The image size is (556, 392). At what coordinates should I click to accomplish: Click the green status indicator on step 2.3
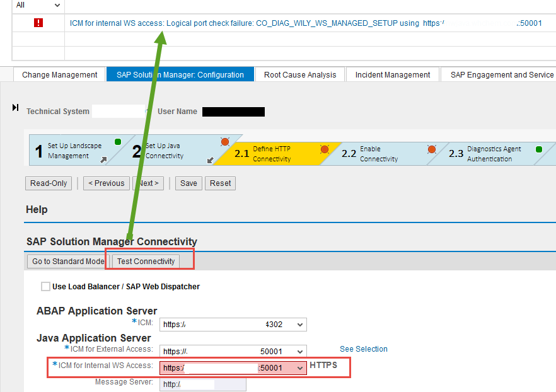539,149
